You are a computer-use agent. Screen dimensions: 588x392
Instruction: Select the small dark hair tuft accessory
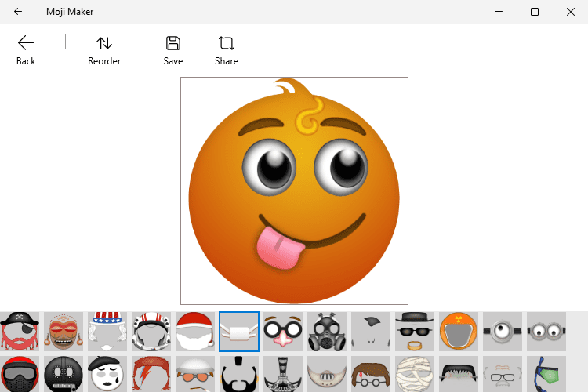[x=371, y=332]
